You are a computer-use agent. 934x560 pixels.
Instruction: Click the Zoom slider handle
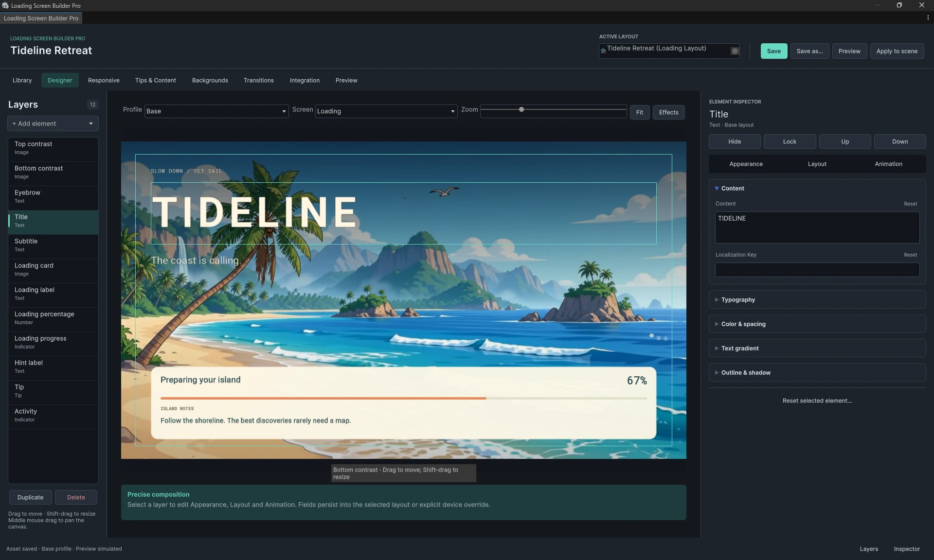tap(521, 109)
